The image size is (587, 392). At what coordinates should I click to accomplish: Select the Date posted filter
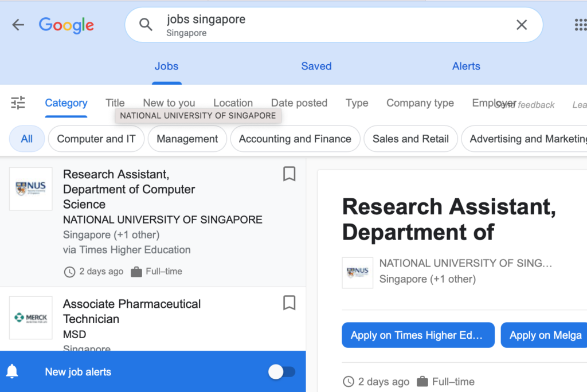coord(299,103)
